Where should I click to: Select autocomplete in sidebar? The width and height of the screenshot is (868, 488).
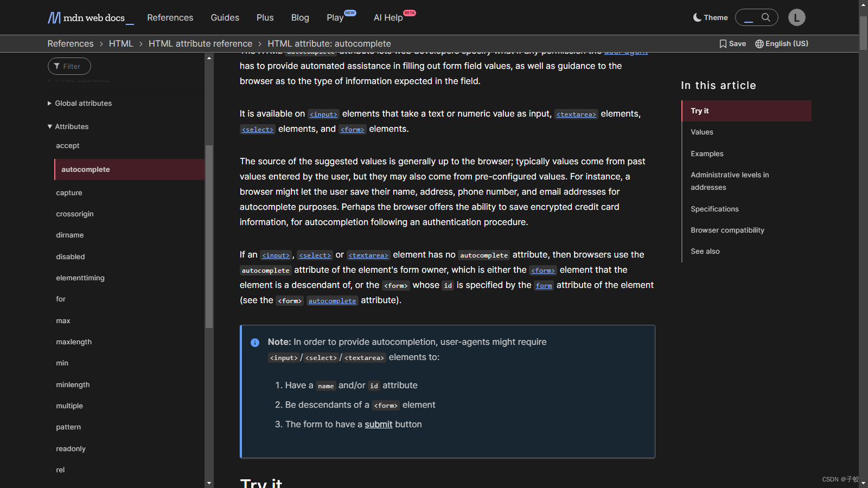(130, 169)
